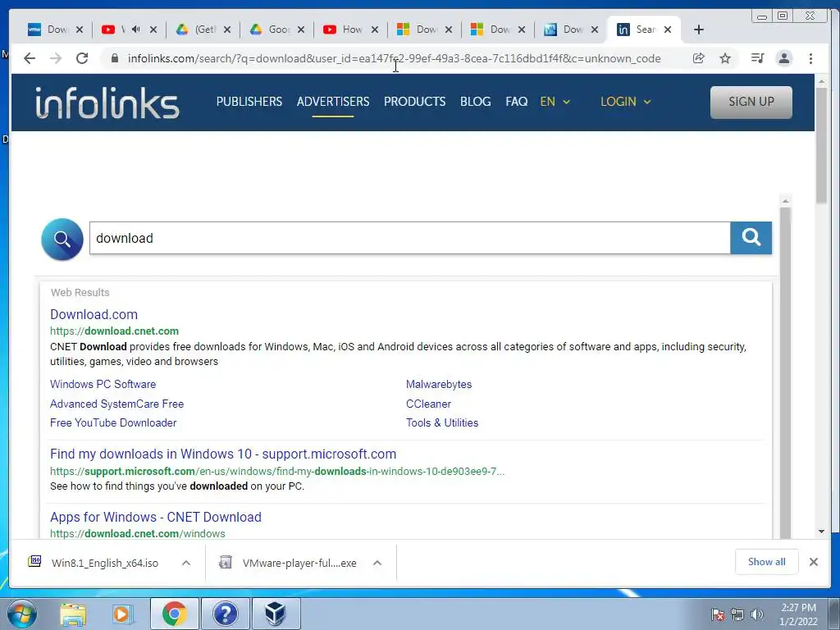Open a new tab with plus button
The image size is (840, 630).
coord(699,30)
